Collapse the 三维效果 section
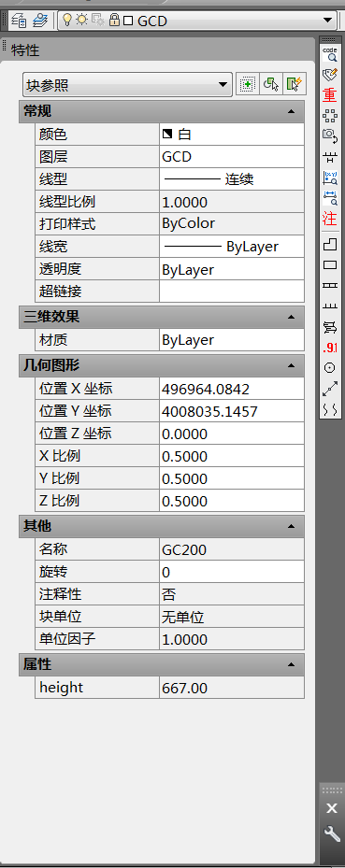Viewport: 345px width, 868px height. 291,317
